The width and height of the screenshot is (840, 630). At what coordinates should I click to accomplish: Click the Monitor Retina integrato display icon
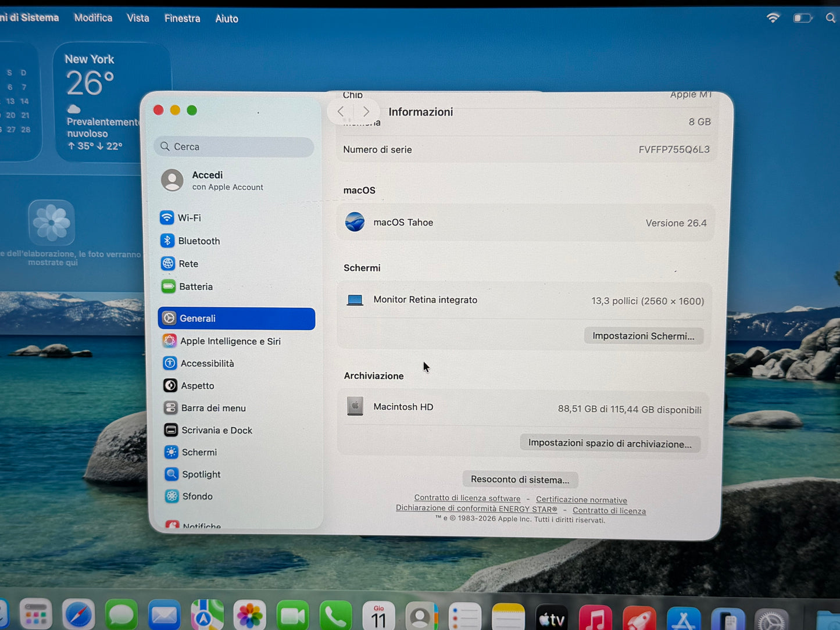[355, 300]
